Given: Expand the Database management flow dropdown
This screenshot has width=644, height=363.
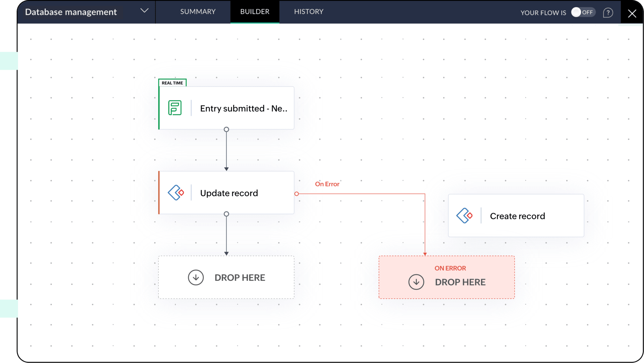Looking at the screenshot, I should click(x=144, y=11).
